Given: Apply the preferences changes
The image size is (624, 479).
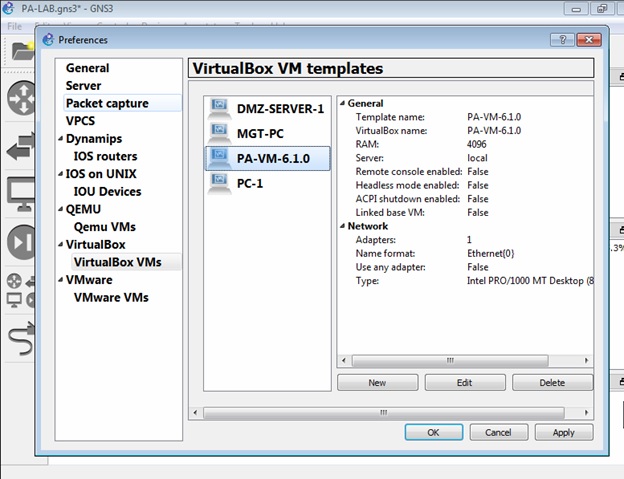Looking at the screenshot, I should coord(564,432).
